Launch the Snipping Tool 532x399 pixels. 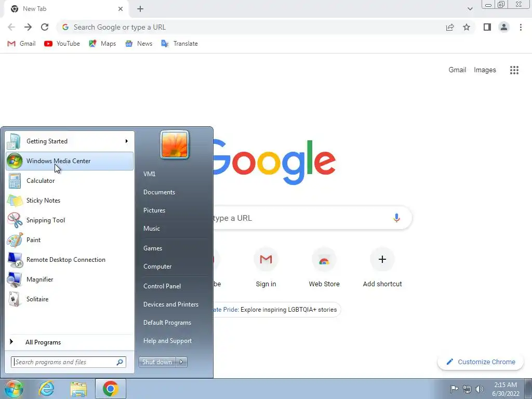70,220
